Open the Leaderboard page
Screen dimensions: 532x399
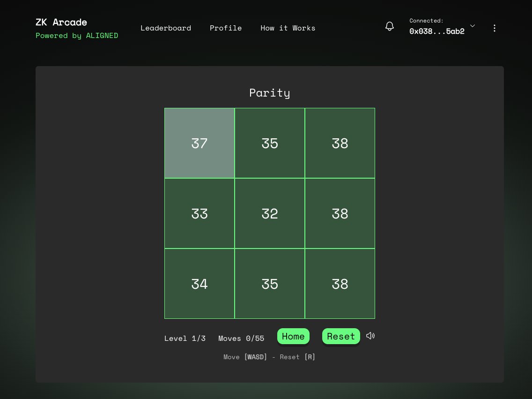coord(166,28)
